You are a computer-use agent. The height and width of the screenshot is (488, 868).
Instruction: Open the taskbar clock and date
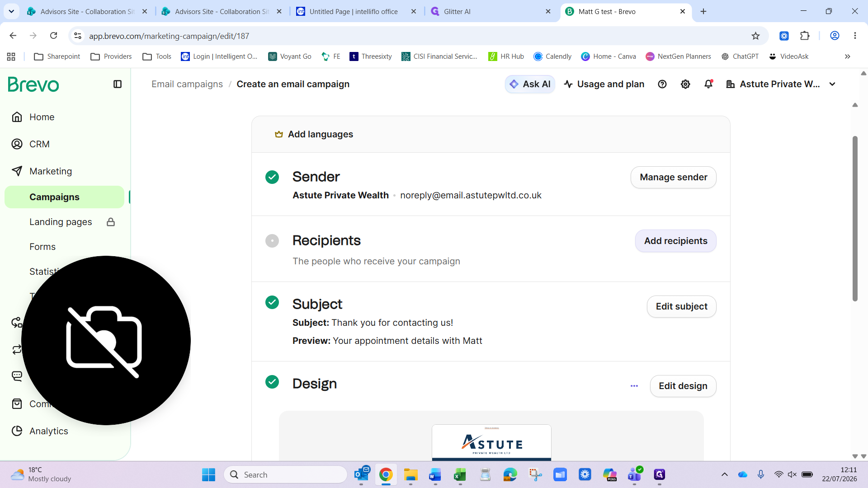[x=840, y=474]
